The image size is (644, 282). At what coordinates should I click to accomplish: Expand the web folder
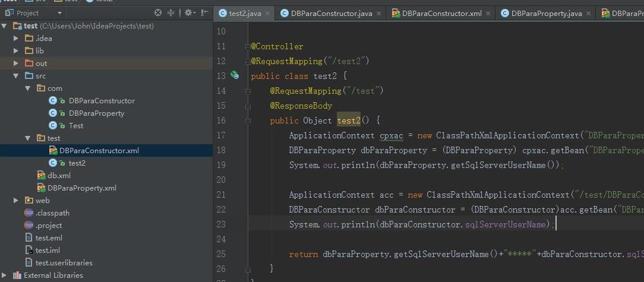click(x=16, y=200)
